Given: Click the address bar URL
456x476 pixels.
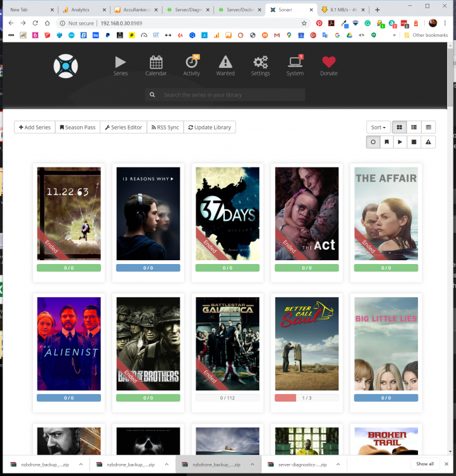Looking at the screenshot, I should (x=121, y=23).
